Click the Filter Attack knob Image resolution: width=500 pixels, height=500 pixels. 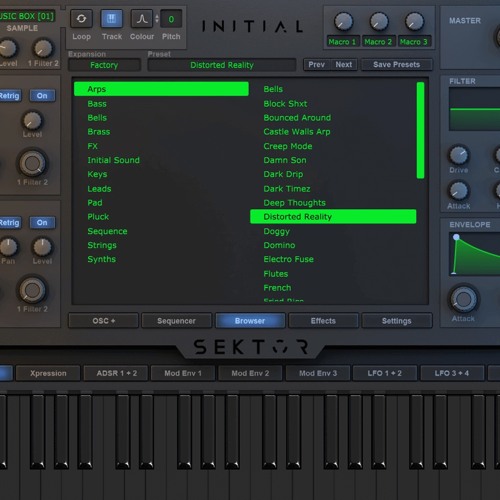(x=459, y=191)
